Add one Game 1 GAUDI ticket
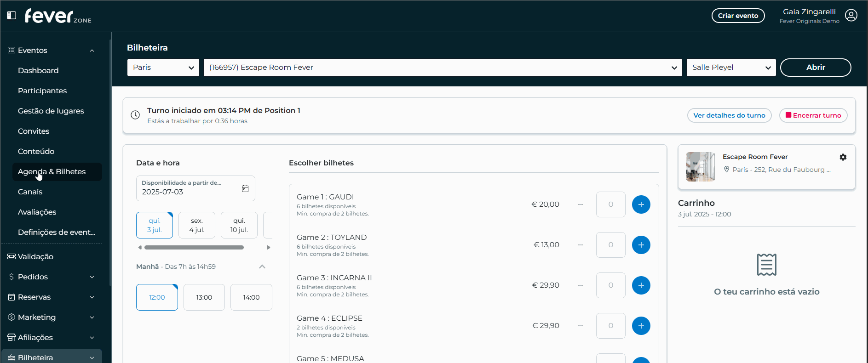This screenshot has height=363, width=868. (641, 204)
